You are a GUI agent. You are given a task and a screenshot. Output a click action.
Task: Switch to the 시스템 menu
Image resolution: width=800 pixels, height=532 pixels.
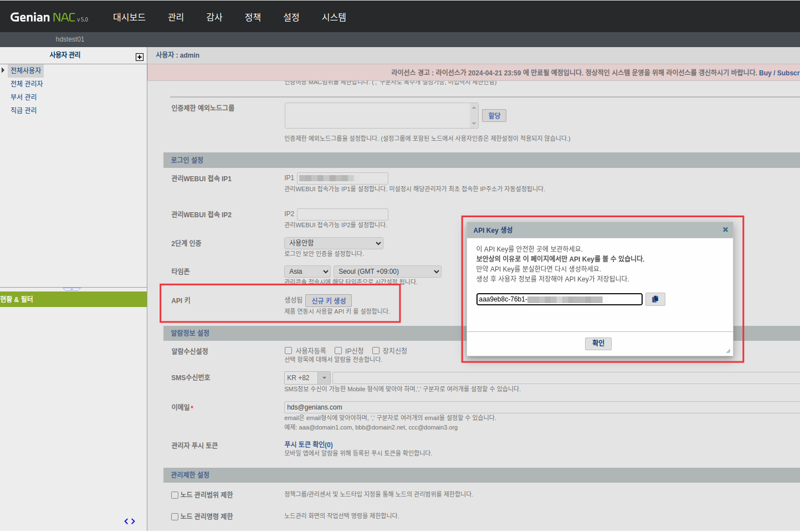[x=334, y=17]
